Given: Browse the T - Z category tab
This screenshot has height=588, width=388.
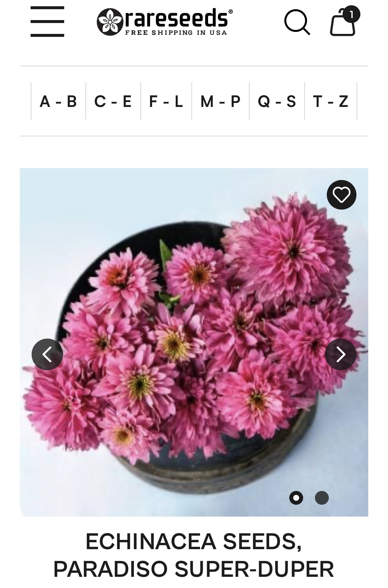Looking at the screenshot, I should pyautogui.click(x=331, y=101).
